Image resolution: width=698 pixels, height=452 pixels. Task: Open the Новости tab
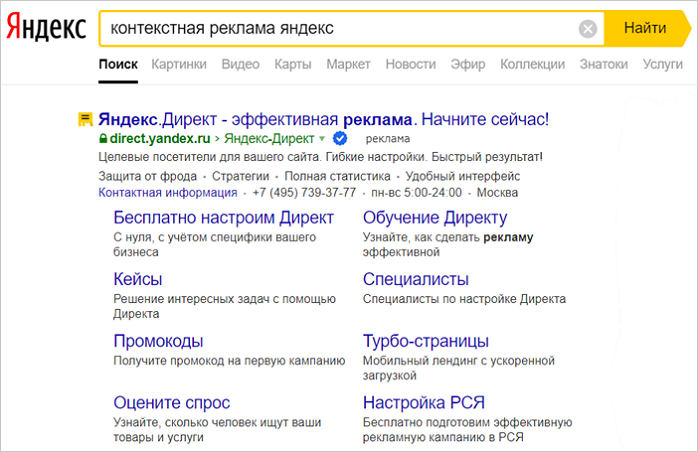(410, 64)
